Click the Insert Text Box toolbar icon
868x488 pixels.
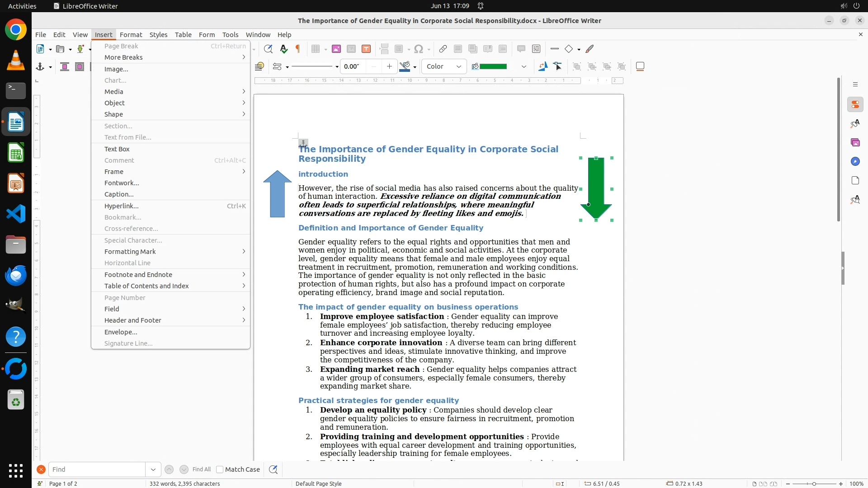pyautogui.click(x=366, y=49)
